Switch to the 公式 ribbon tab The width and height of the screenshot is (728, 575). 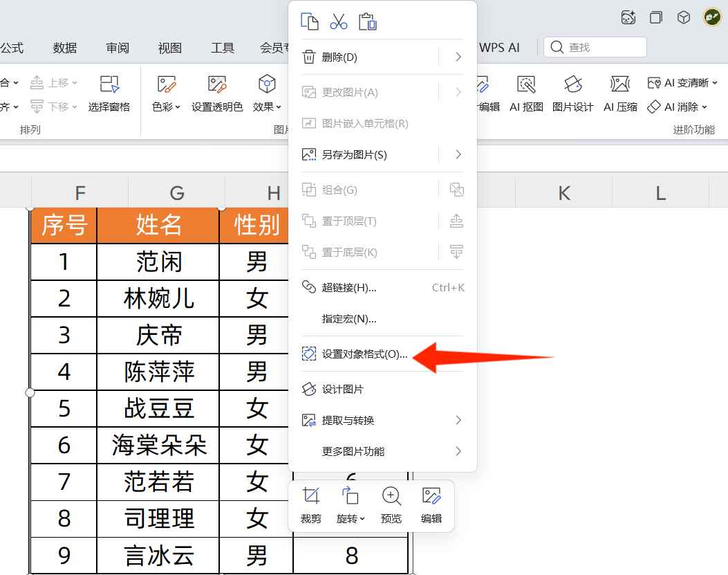12,48
